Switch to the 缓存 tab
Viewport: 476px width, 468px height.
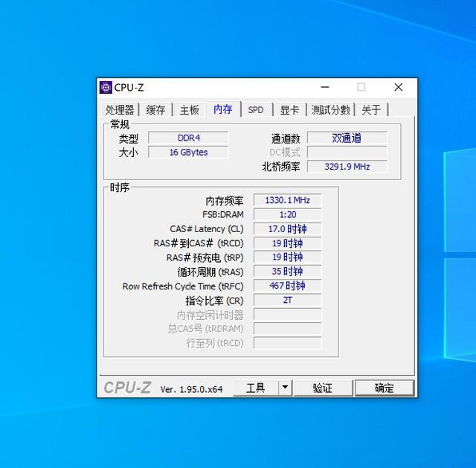point(155,109)
